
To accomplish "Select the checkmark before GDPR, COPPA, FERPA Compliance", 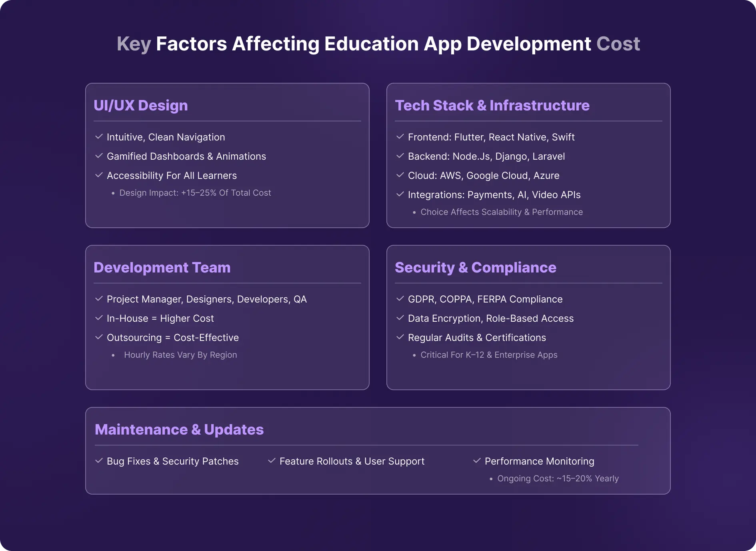I will click(400, 299).
